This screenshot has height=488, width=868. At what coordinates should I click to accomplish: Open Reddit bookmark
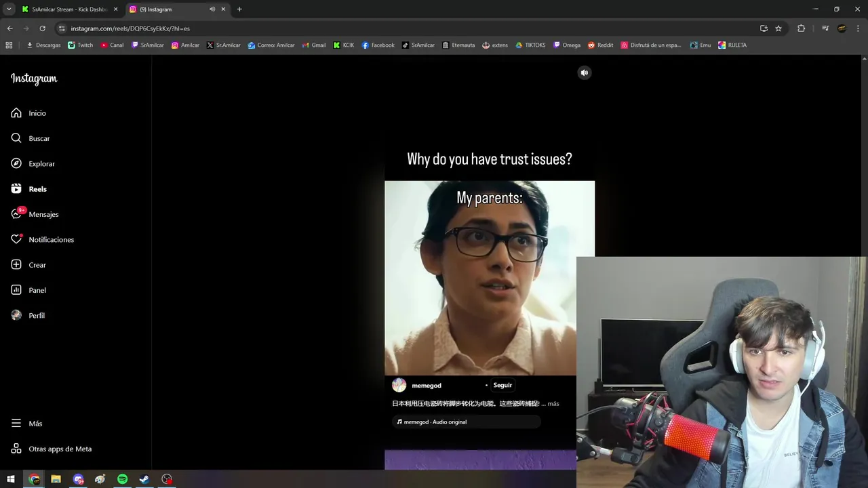click(x=600, y=45)
